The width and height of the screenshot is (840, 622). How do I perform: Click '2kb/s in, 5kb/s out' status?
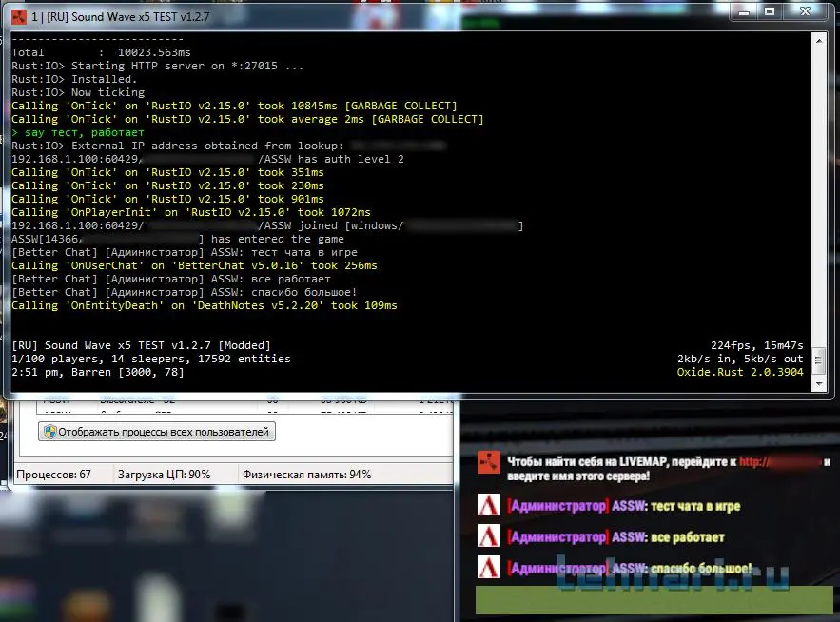pos(740,359)
